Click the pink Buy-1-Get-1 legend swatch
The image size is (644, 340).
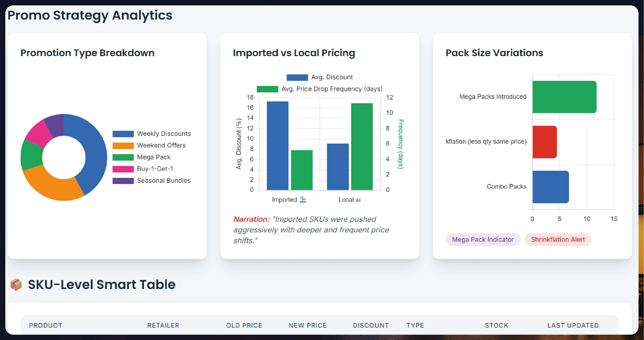(x=123, y=169)
